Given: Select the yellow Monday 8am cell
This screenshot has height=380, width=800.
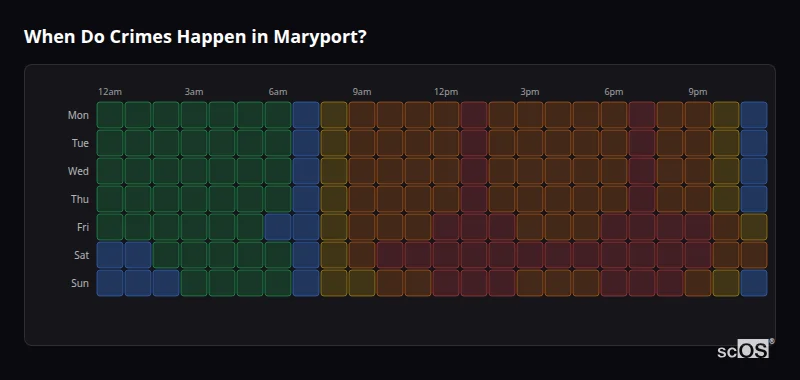Looking at the screenshot, I should pos(334,115).
